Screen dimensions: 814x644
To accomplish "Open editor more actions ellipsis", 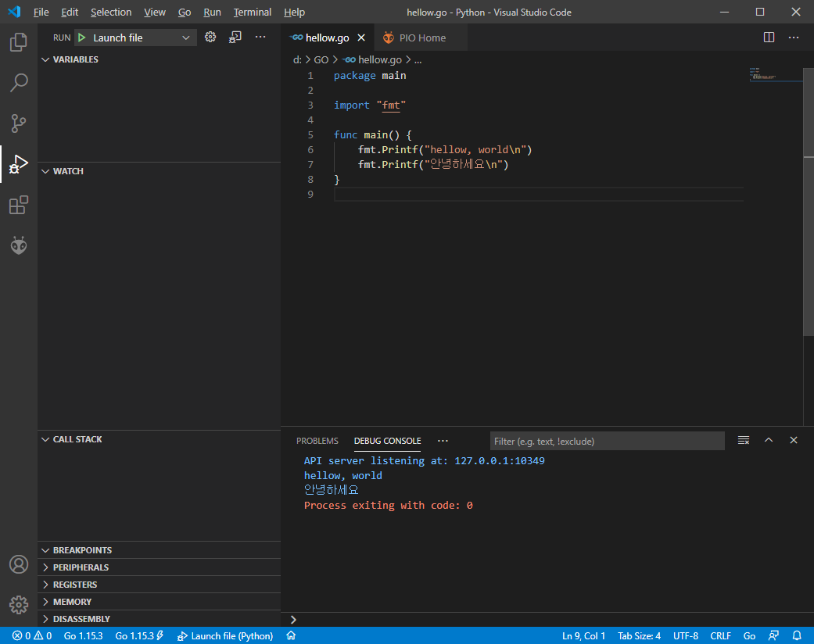I will pos(794,38).
